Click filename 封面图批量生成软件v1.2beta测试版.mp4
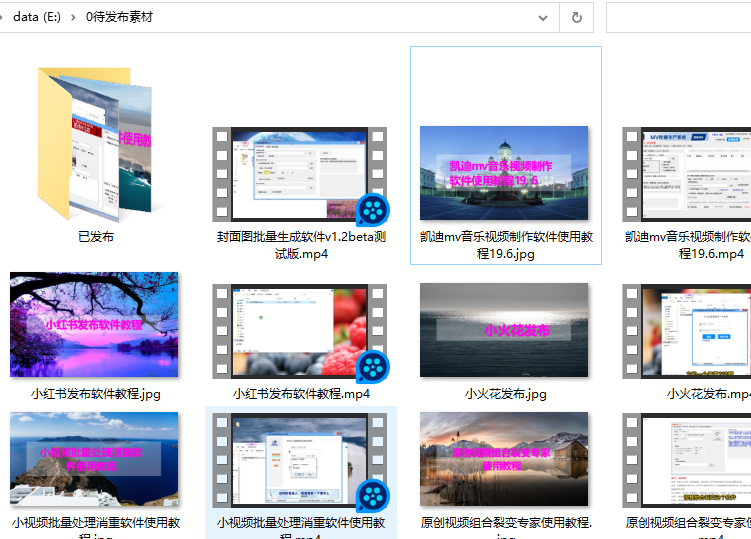The height and width of the screenshot is (539, 751). tap(301, 245)
